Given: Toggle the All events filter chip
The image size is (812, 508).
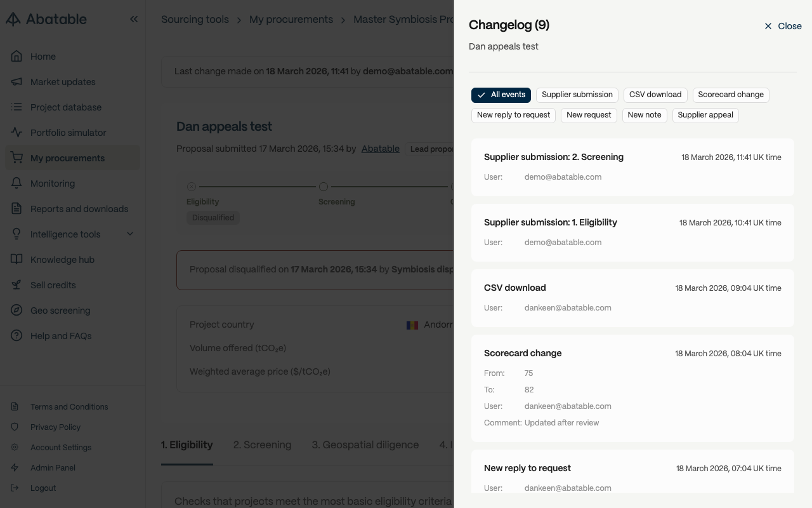Looking at the screenshot, I should [501, 95].
